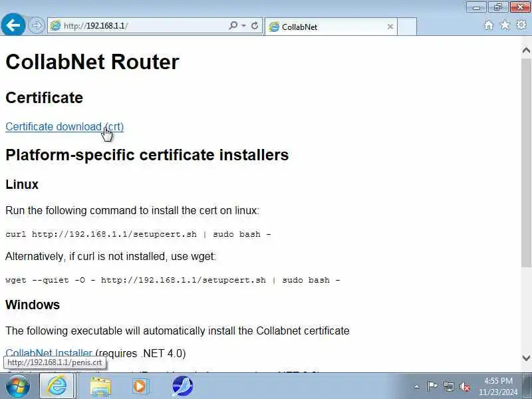Screen dimensions: 532x399
Task: Click the Linux section heading
Action: (22, 184)
